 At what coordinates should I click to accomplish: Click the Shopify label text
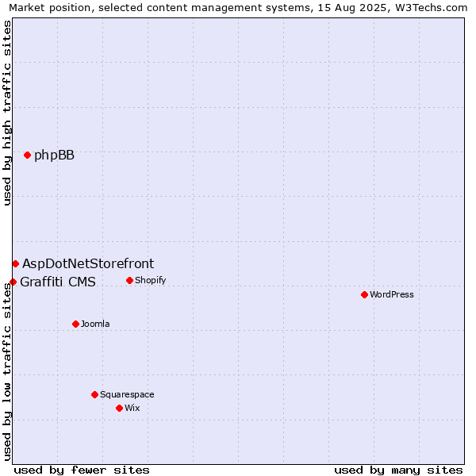click(150, 281)
